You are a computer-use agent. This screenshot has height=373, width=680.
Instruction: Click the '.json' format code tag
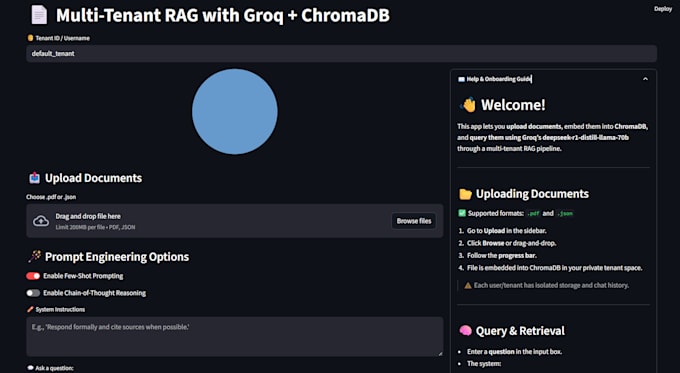tap(565, 213)
